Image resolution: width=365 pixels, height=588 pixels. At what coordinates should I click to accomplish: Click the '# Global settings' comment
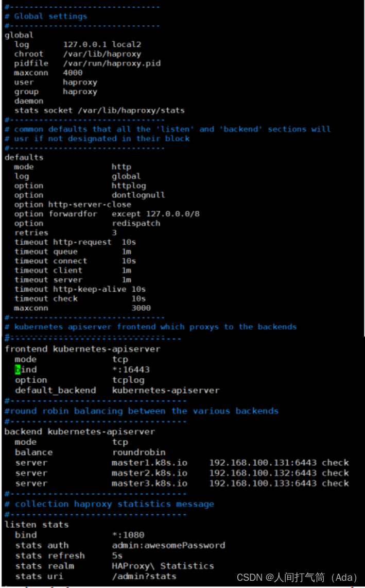[x=46, y=16]
